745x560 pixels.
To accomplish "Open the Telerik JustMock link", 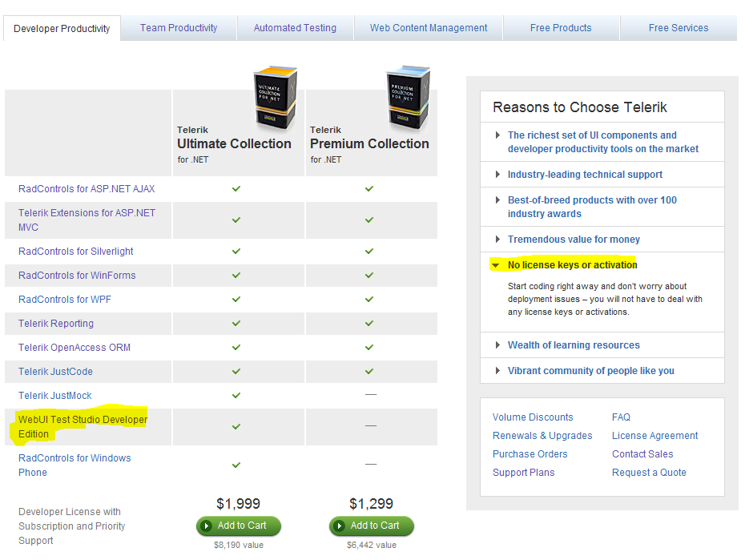I will pyautogui.click(x=55, y=396).
